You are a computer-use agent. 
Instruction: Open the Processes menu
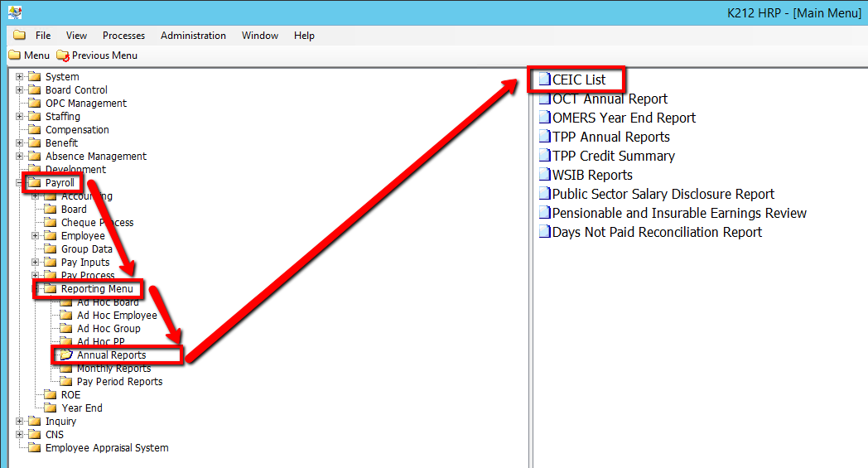tap(123, 36)
